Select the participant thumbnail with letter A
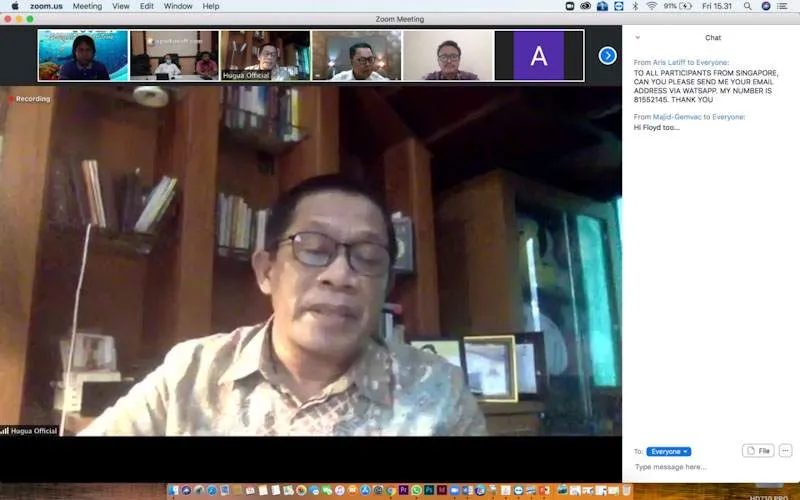This screenshot has width=800, height=500. [539, 55]
